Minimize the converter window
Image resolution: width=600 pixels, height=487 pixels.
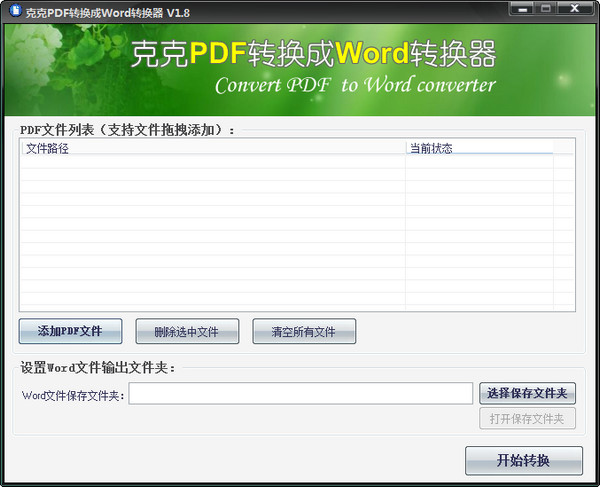point(523,9)
